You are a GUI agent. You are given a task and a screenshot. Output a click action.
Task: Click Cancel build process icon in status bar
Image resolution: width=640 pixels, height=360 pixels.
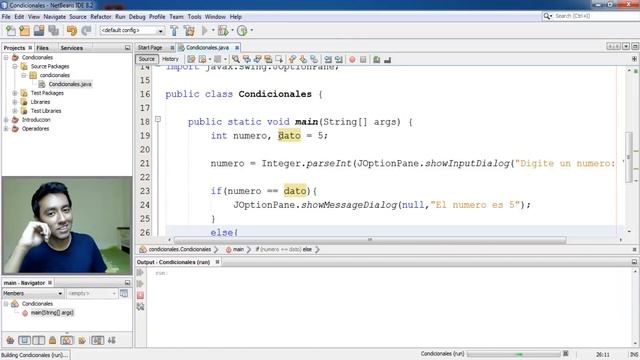566,353
